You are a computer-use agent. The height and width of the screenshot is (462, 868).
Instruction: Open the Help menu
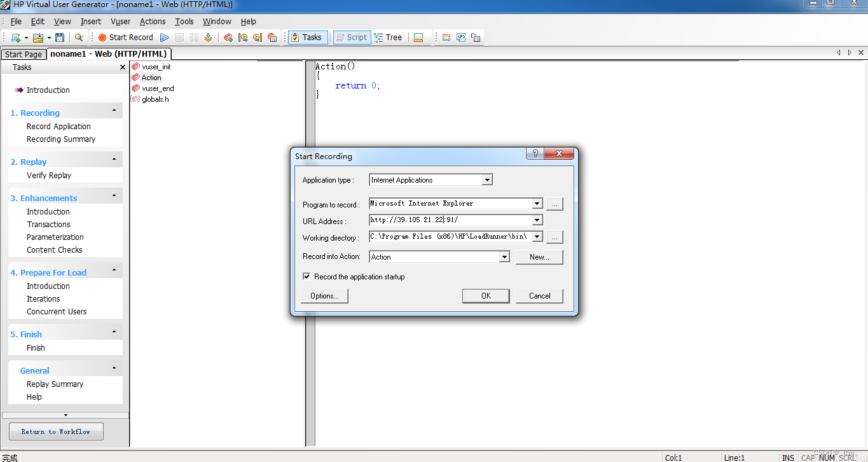click(248, 21)
